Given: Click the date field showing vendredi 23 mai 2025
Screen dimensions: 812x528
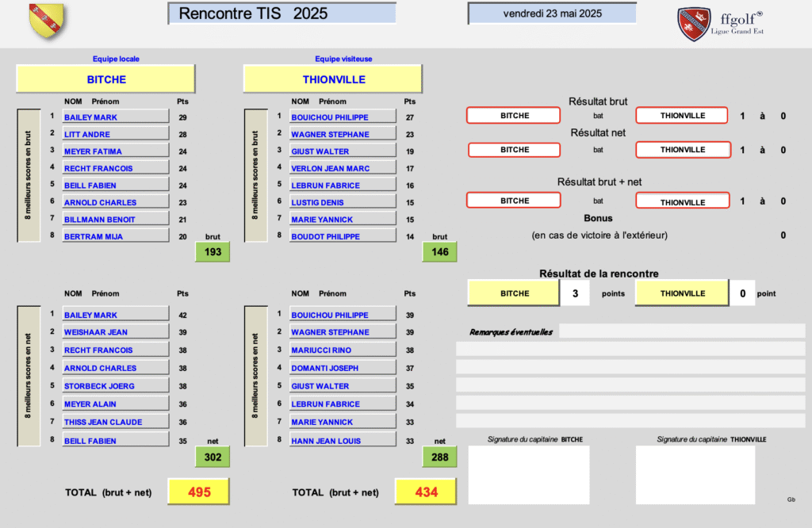Looking at the screenshot, I should point(552,13).
